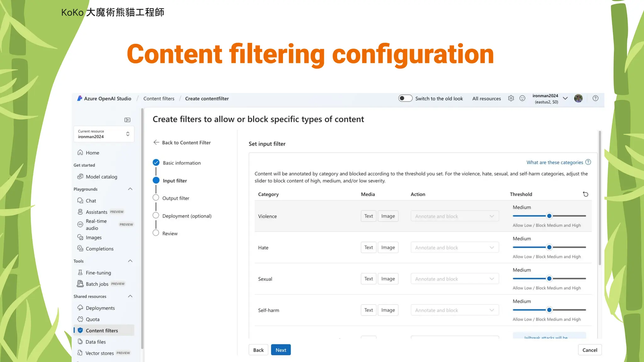Image resolution: width=644 pixels, height=362 pixels.
Task: Collapse the sidebar with the panel icon
Action: pos(127,120)
